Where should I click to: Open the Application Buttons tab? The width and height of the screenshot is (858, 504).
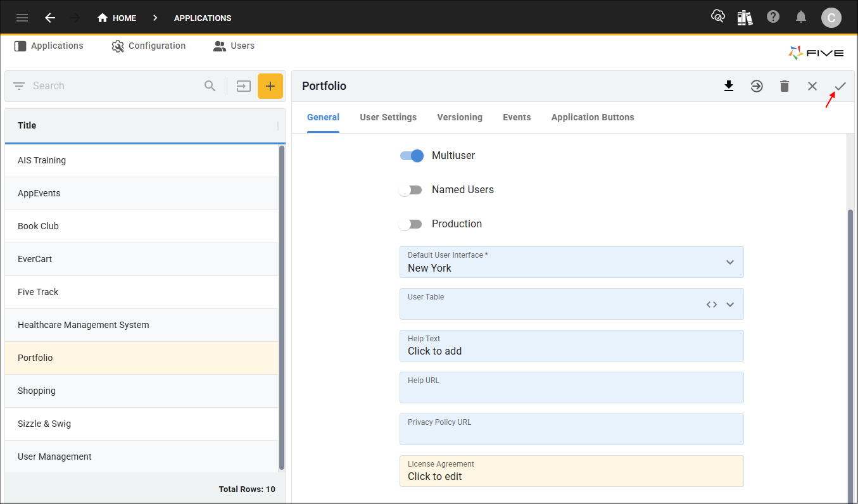593,117
